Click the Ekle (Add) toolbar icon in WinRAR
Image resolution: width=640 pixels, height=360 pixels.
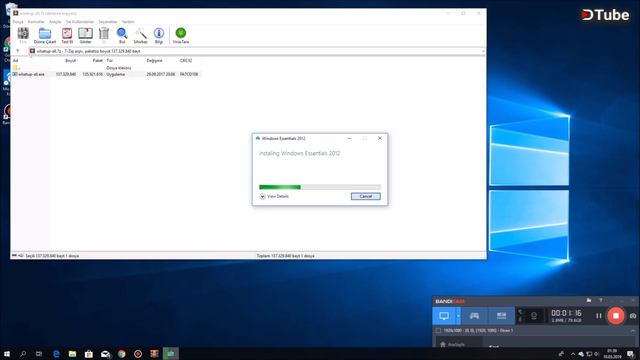[x=23, y=36]
